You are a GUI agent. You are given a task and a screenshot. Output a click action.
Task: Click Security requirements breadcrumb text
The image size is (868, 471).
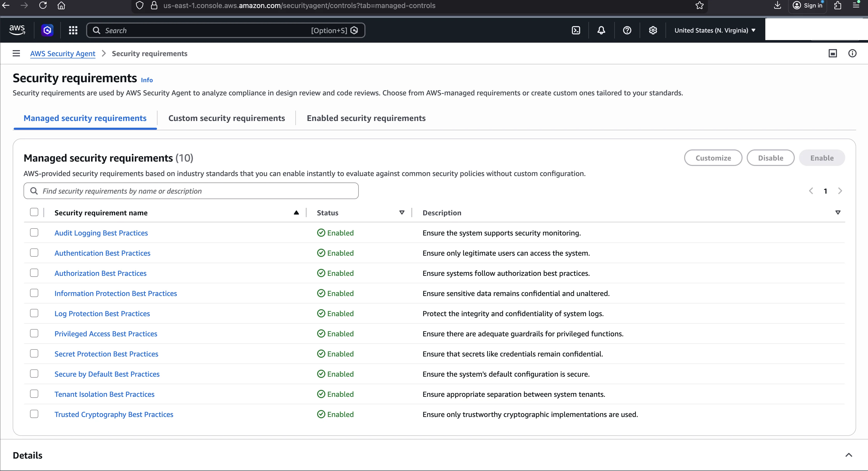(149, 54)
